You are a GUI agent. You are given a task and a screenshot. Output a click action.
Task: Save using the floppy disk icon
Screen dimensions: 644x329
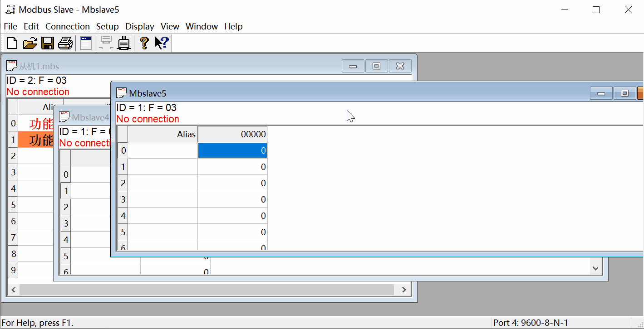coord(48,43)
